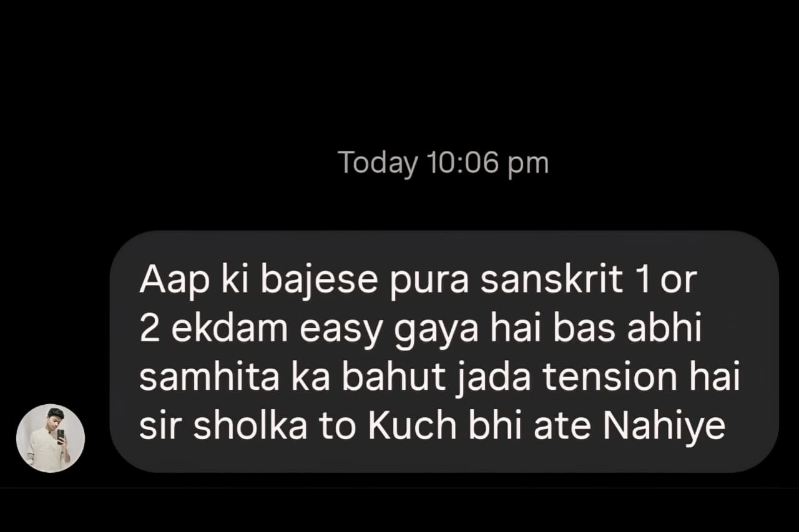Click the "pm" text in timestamp

coord(527,165)
